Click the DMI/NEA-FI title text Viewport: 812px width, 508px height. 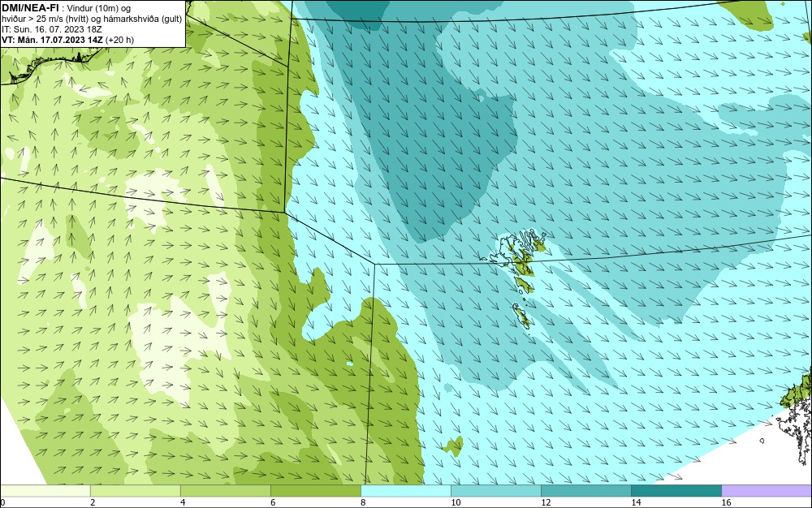[x=30, y=7]
